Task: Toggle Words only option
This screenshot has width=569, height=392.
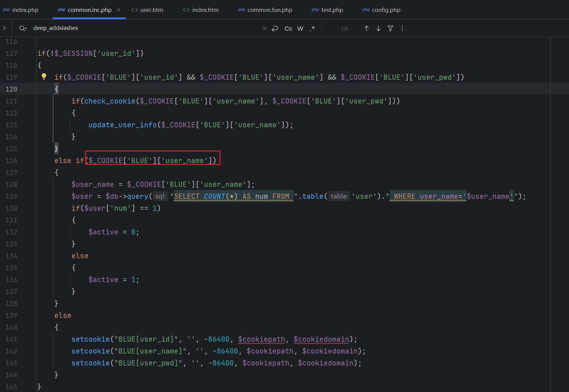Action: pos(300,28)
